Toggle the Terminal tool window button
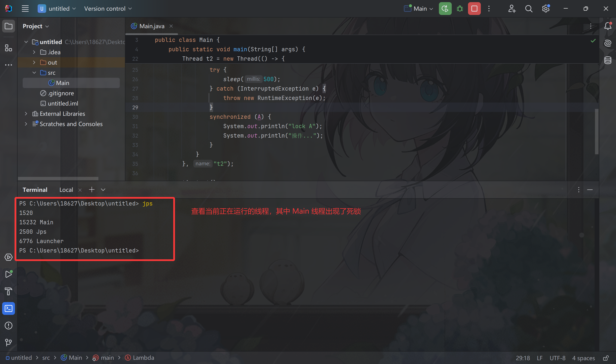The height and width of the screenshot is (364, 616). 8,308
